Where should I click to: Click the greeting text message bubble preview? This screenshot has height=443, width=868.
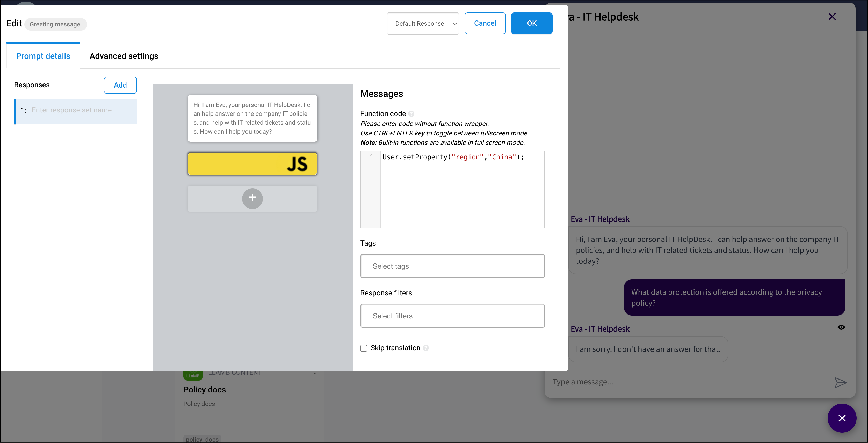(252, 118)
